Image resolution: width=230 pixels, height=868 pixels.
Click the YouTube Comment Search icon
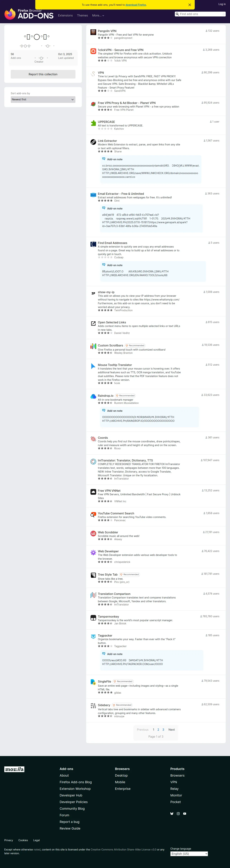point(93,515)
